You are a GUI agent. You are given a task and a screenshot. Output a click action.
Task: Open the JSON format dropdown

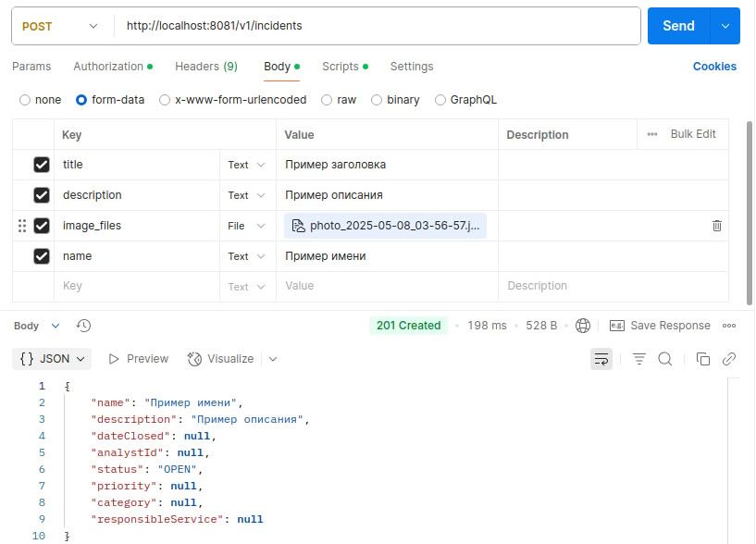click(55, 359)
